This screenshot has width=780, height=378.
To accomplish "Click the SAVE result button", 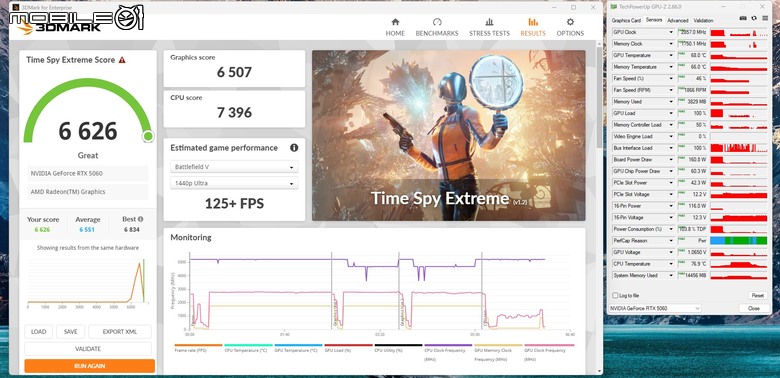I will pos(71,332).
